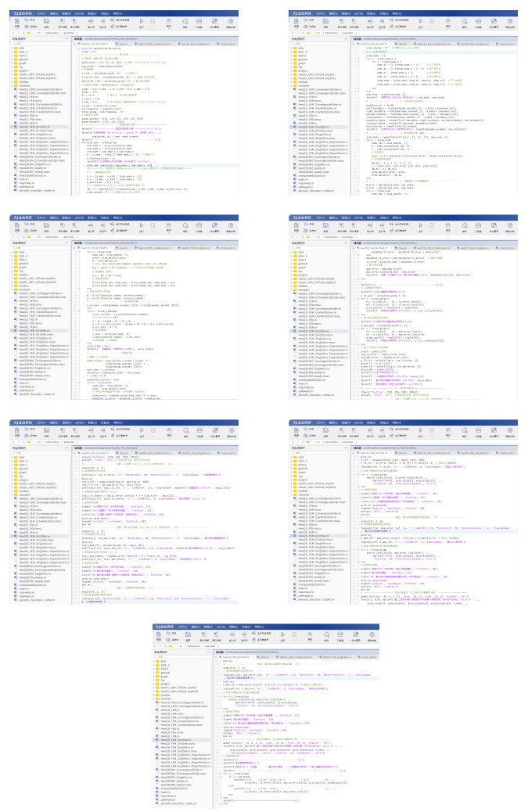Click the Stop square icon in top-left window
This screenshot has height=812, width=528.
tap(153, 21)
